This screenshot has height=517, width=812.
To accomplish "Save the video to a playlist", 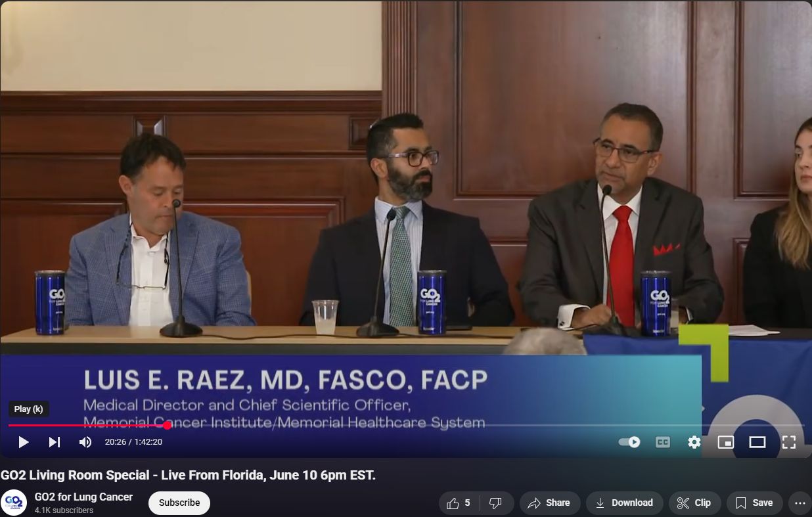I will (754, 503).
